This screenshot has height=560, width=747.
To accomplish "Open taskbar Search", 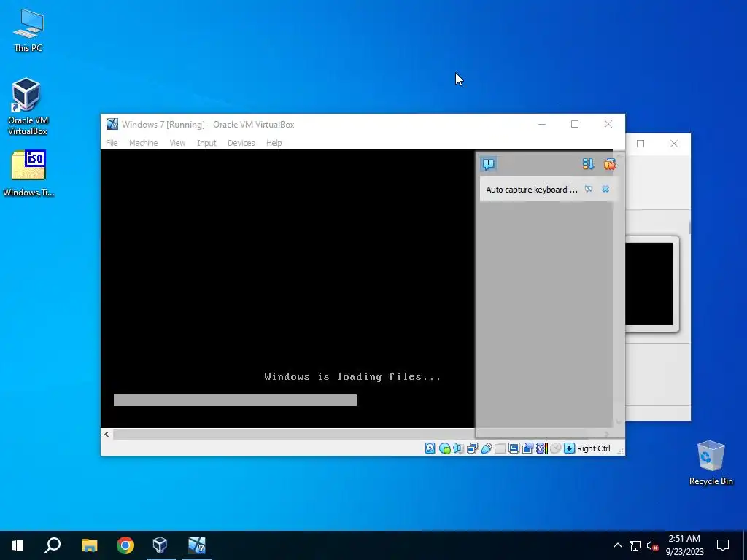I will click(53, 545).
